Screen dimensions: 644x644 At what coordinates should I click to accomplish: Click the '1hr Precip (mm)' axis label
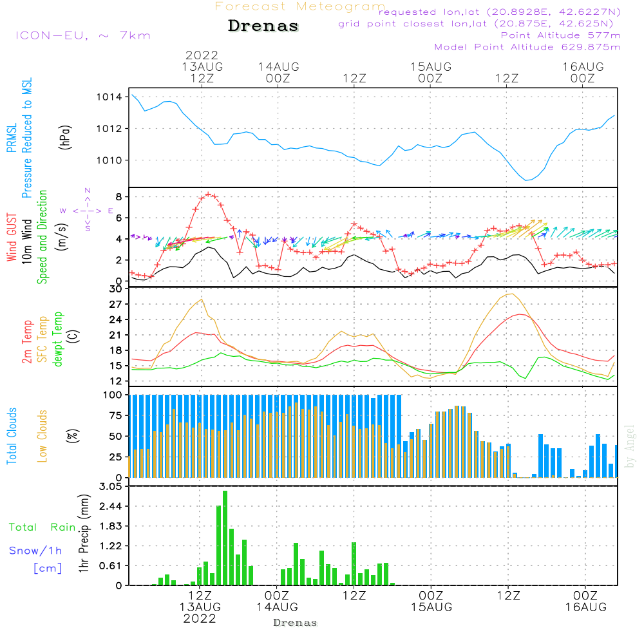coord(84,533)
